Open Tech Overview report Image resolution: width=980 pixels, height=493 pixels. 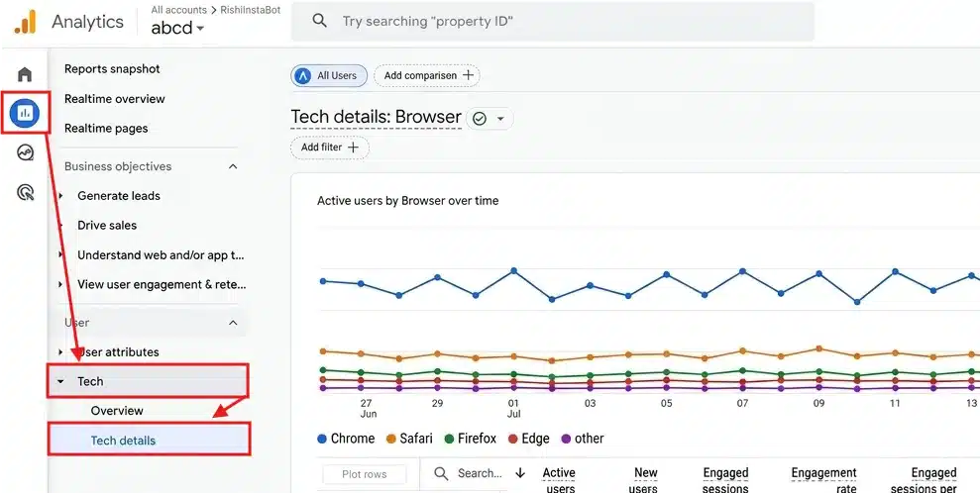click(x=117, y=411)
